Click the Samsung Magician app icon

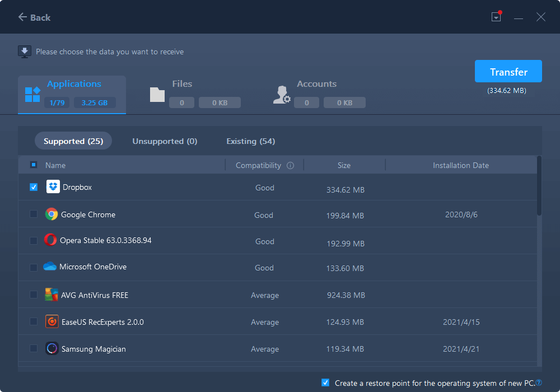point(53,348)
